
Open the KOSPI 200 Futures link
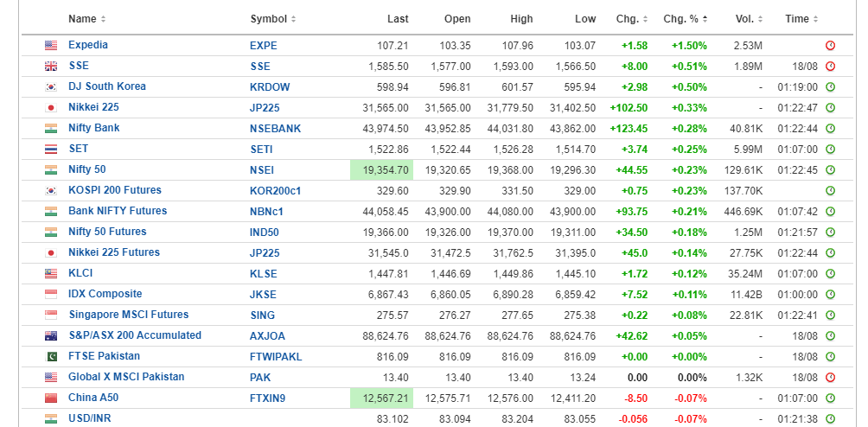(x=115, y=190)
